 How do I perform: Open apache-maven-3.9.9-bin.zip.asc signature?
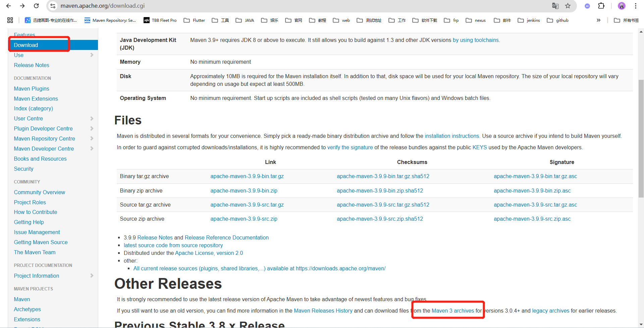pos(532,190)
